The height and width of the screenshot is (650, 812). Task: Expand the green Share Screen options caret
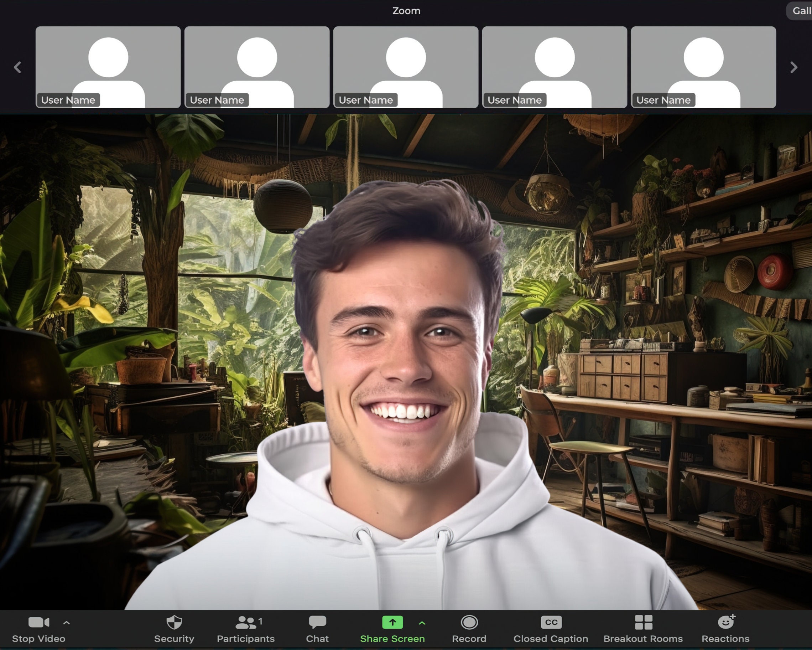click(x=422, y=623)
